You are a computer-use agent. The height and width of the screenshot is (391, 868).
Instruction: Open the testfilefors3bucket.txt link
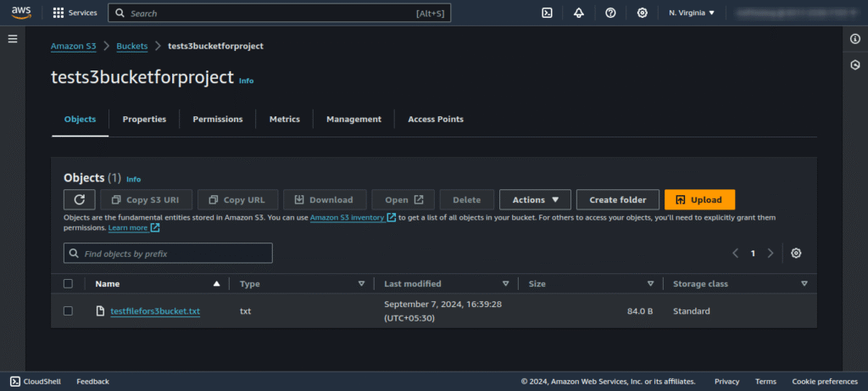tap(155, 311)
